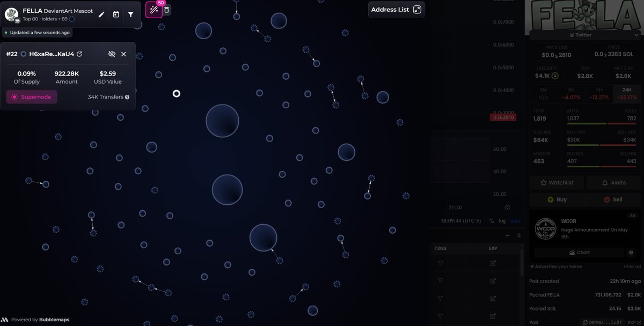The height and width of the screenshot is (326, 644).
Task: Select the 1H timeframe tab
Action: click(x=571, y=94)
